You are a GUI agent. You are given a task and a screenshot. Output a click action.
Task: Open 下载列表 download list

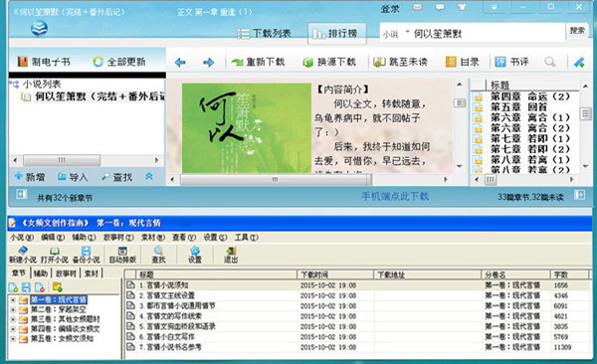264,34
